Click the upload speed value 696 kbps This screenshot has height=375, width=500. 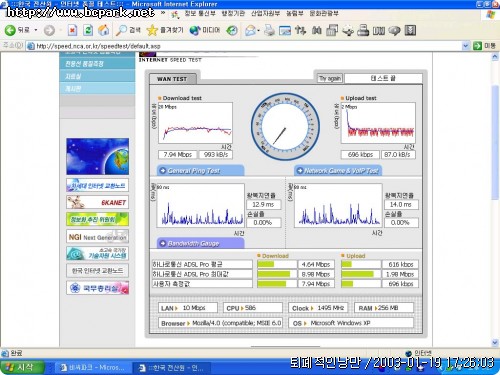360,155
